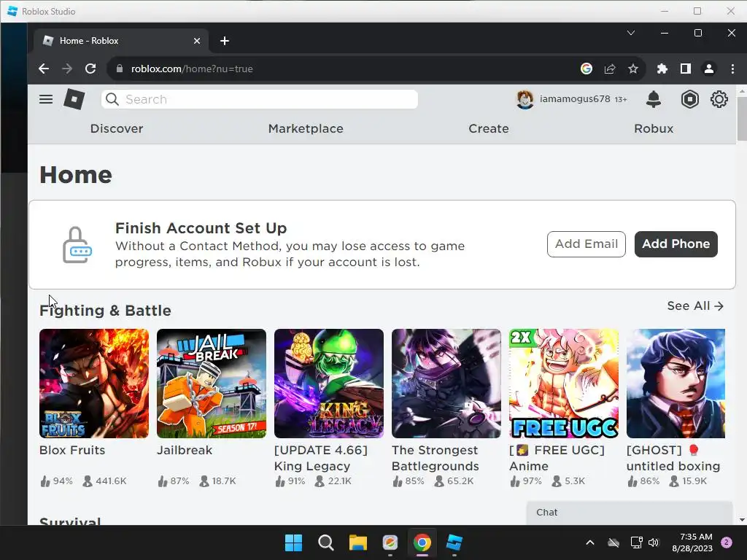Open Chrome extensions puzzle icon

pos(662,69)
